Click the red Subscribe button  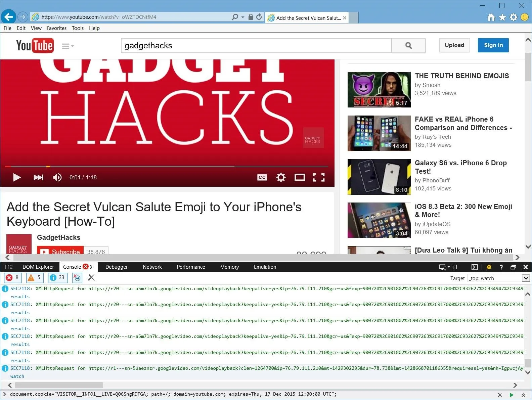(x=60, y=251)
